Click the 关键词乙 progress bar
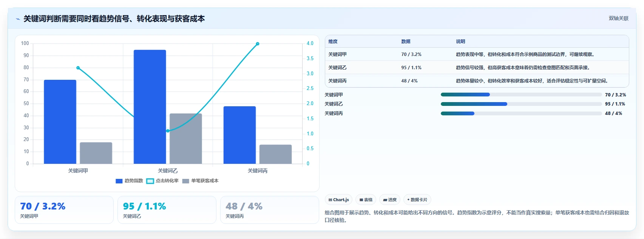Image resolution: width=644 pixels, height=239 pixels. coord(521,104)
